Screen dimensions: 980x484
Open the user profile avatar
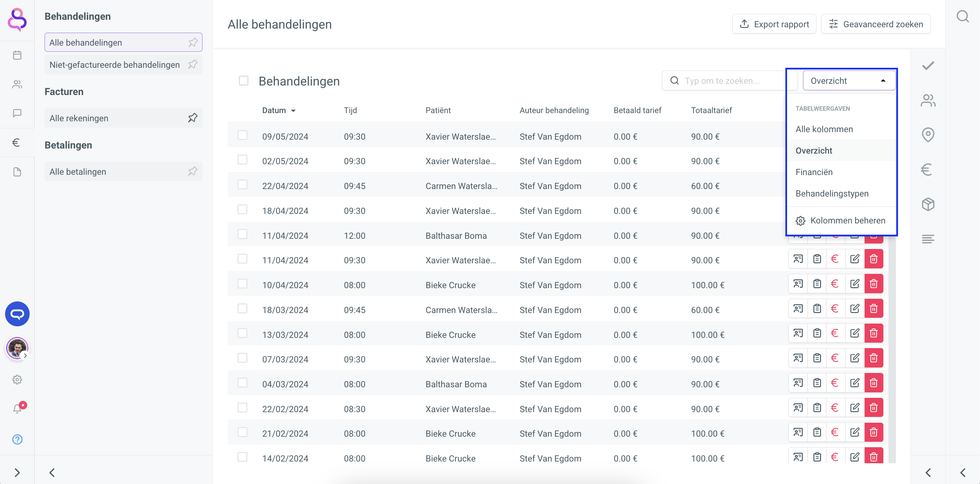17,348
